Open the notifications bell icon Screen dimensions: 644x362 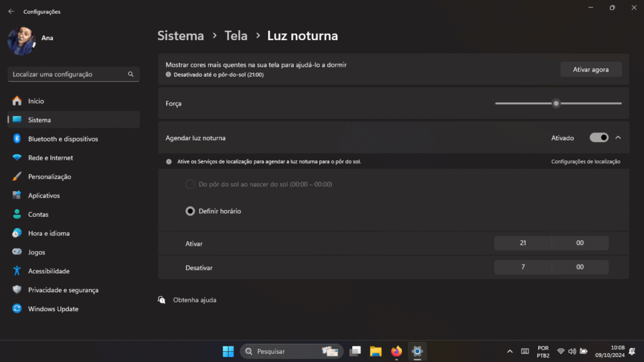pos(632,351)
